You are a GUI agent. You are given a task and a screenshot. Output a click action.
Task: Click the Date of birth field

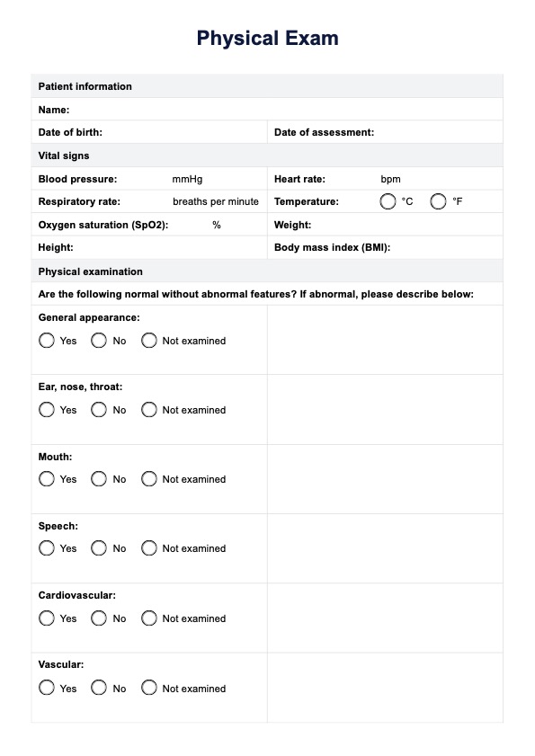(x=183, y=132)
